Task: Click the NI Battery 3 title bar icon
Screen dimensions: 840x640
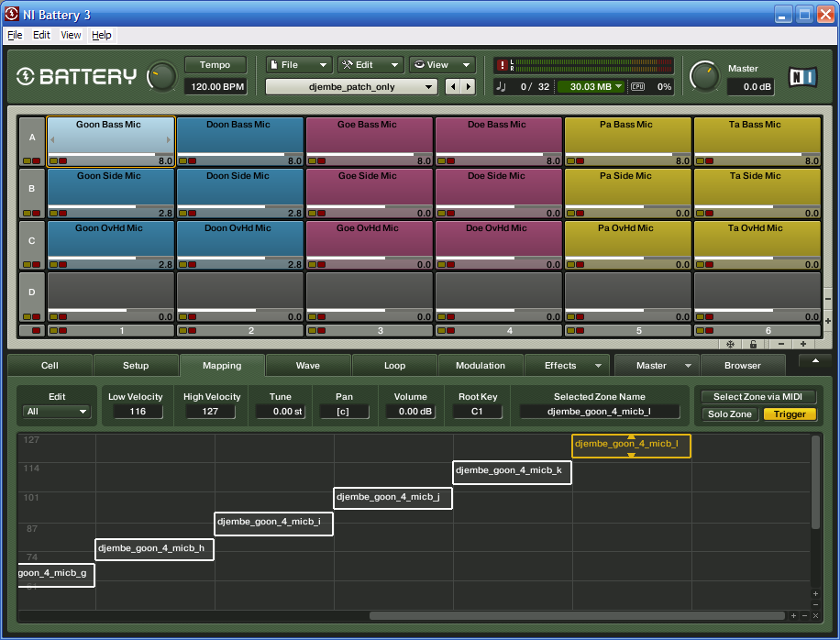Action: pos(11,14)
